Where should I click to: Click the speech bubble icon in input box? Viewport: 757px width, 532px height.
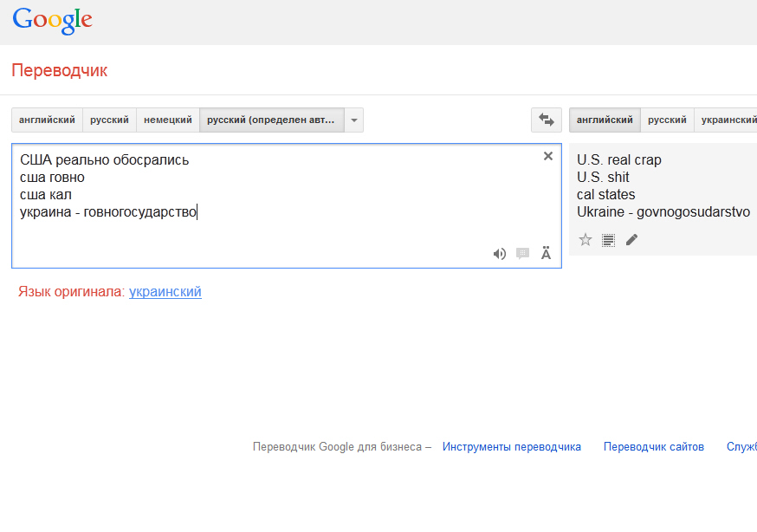pyautogui.click(x=522, y=254)
